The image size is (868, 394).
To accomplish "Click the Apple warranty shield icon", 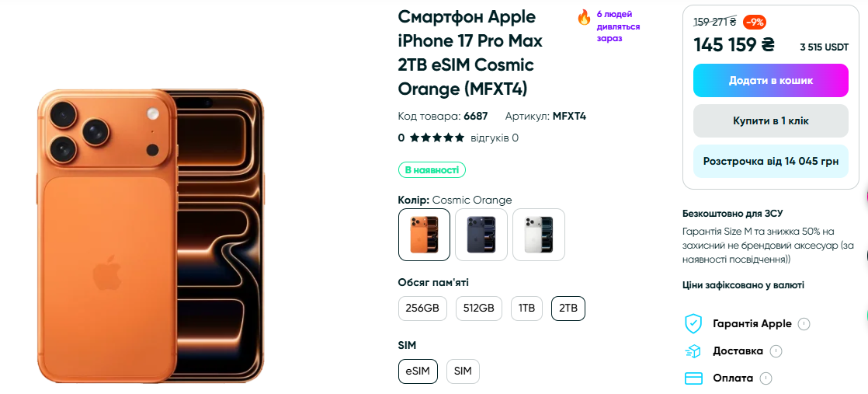I will 693,323.
